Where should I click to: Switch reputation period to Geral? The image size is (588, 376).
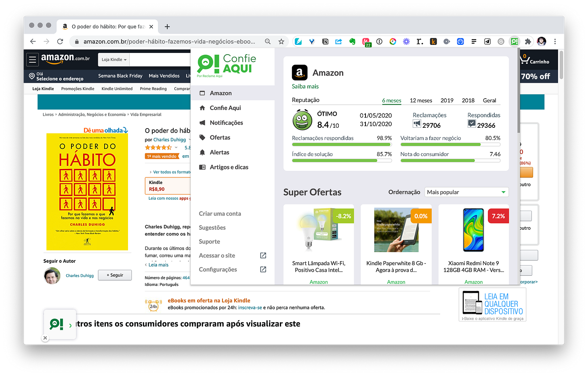(489, 101)
